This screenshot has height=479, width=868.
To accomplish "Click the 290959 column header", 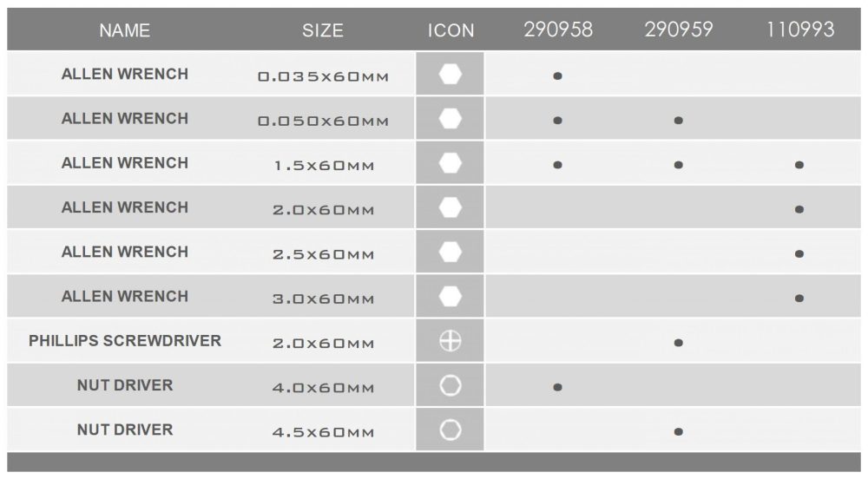I will pyautogui.click(x=679, y=30).
